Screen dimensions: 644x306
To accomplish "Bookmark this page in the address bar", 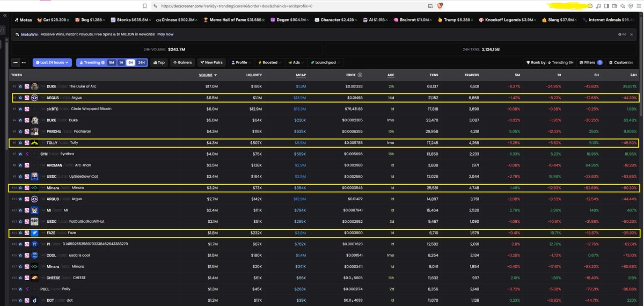I will (x=144, y=5).
